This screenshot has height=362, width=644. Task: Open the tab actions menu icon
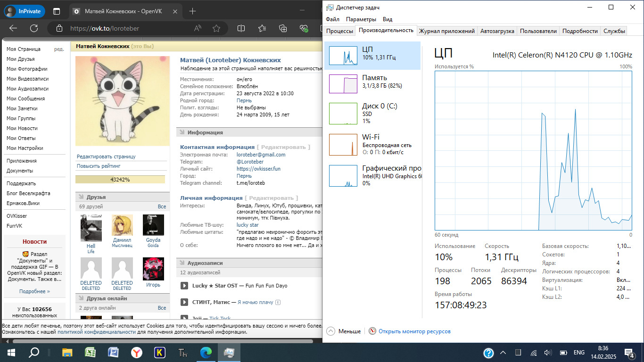[57, 11]
